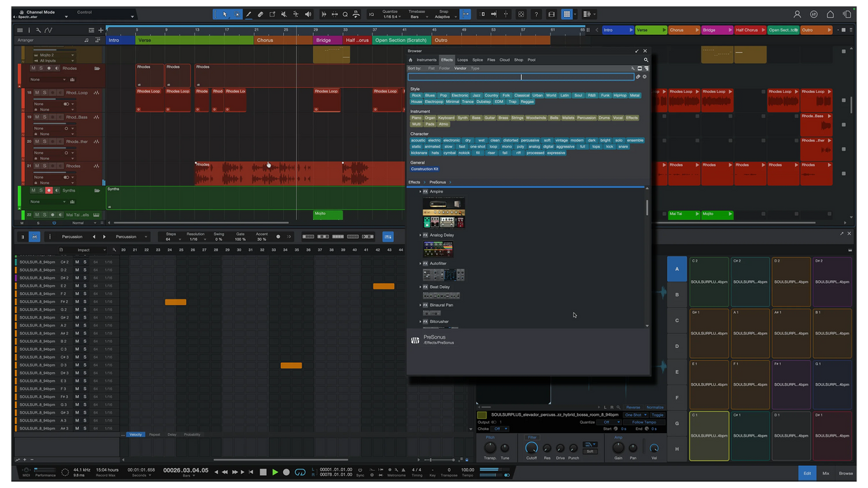Select the Listen tool in the toolbar

(x=308, y=14)
